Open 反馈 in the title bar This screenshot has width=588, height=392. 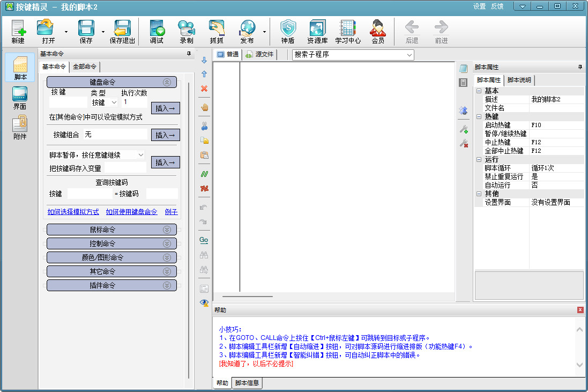(497, 6)
